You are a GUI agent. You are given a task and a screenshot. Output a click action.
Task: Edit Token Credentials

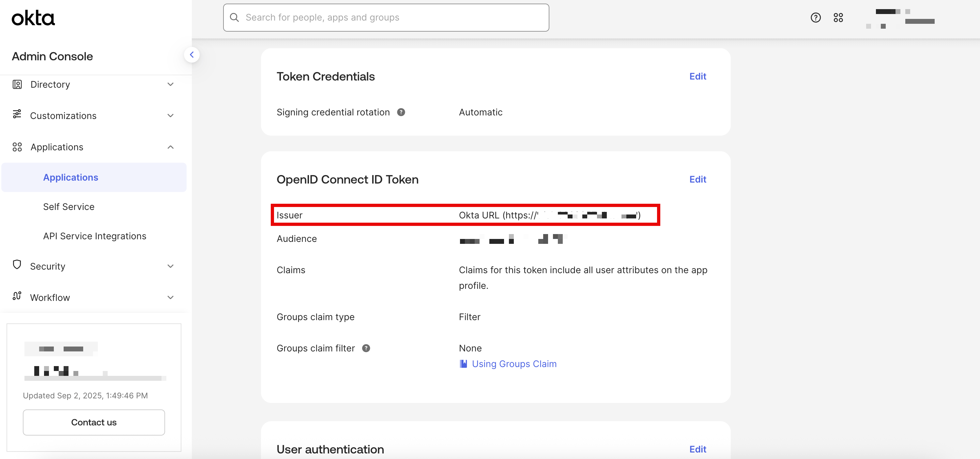[x=697, y=76]
